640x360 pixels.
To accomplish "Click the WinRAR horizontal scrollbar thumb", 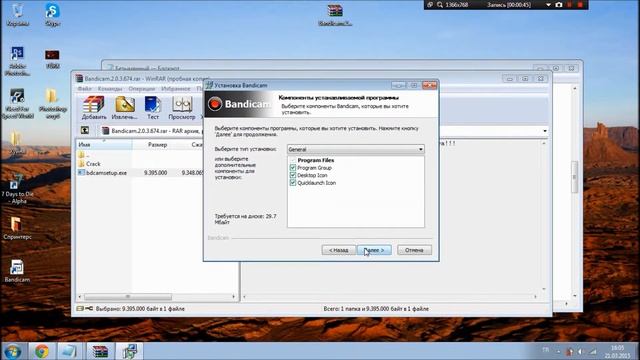I will pyautogui.click(x=128, y=297).
